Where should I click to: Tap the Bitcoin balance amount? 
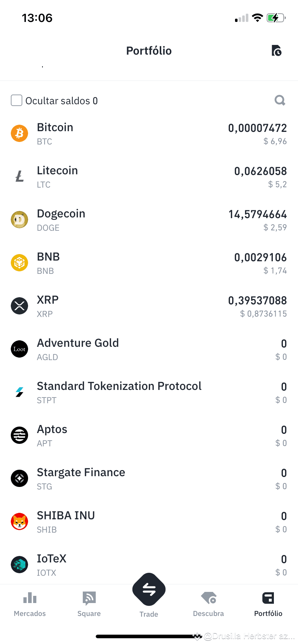click(x=257, y=128)
